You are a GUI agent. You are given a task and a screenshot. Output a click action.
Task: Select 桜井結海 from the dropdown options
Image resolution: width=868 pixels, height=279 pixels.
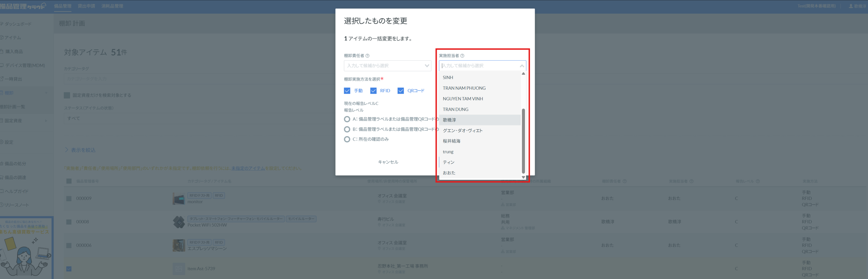[x=451, y=141]
